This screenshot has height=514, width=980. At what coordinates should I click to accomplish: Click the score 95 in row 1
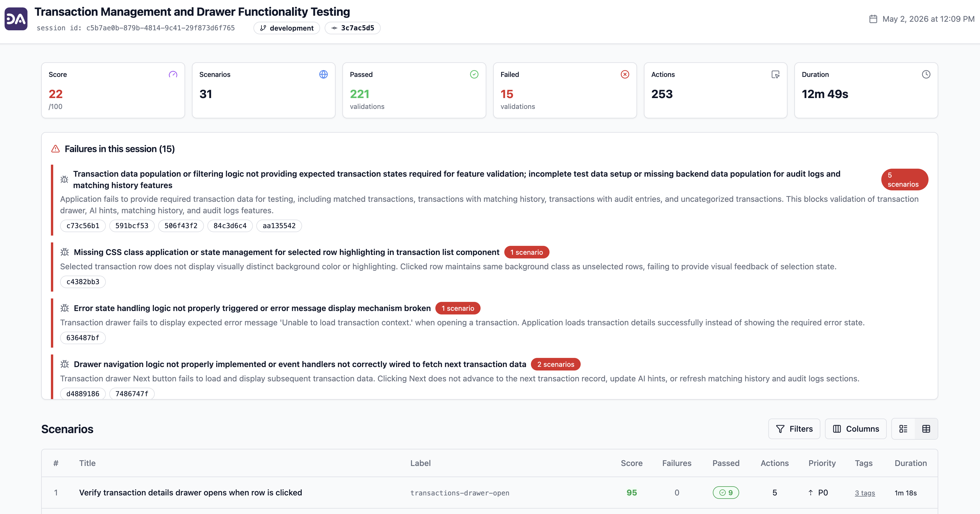[632, 493]
